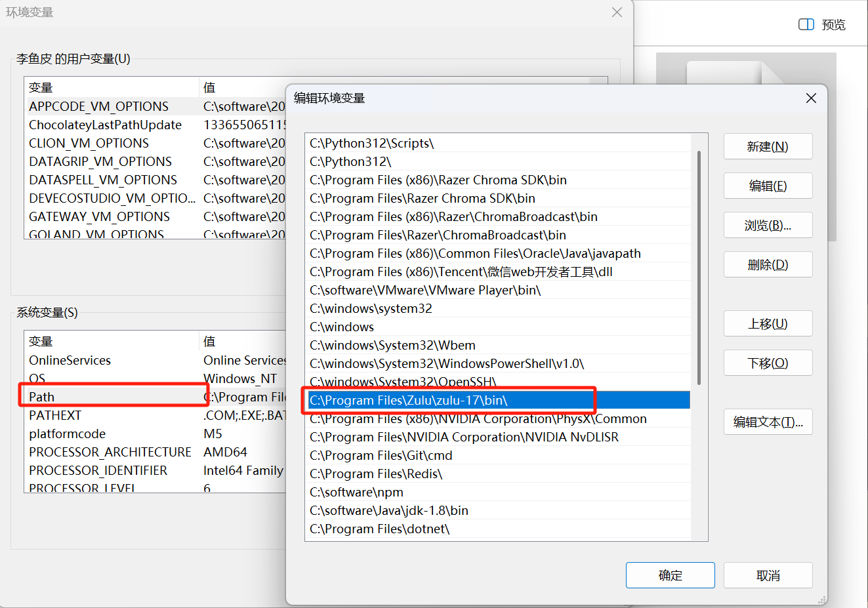Cancel with the 取消 button
This screenshot has width=868, height=608.
tap(768, 575)
